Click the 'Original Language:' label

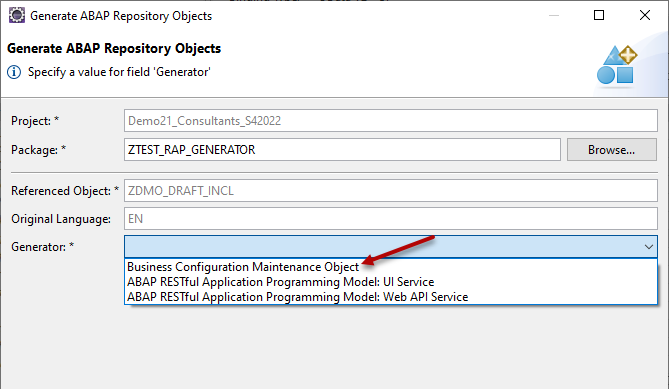61,219
